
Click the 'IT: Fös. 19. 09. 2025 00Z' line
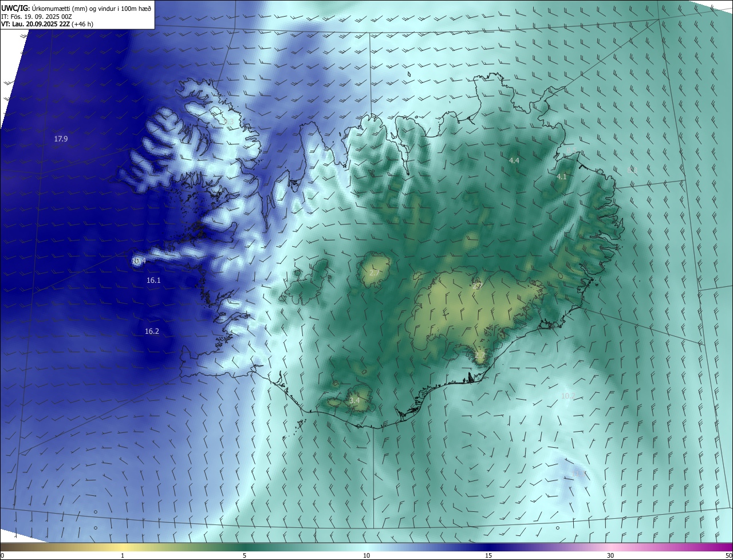[37, 16]
